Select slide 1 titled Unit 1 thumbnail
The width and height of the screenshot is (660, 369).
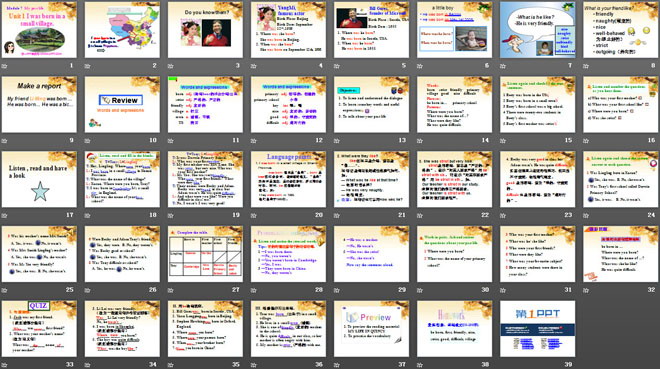click(39, 29)
